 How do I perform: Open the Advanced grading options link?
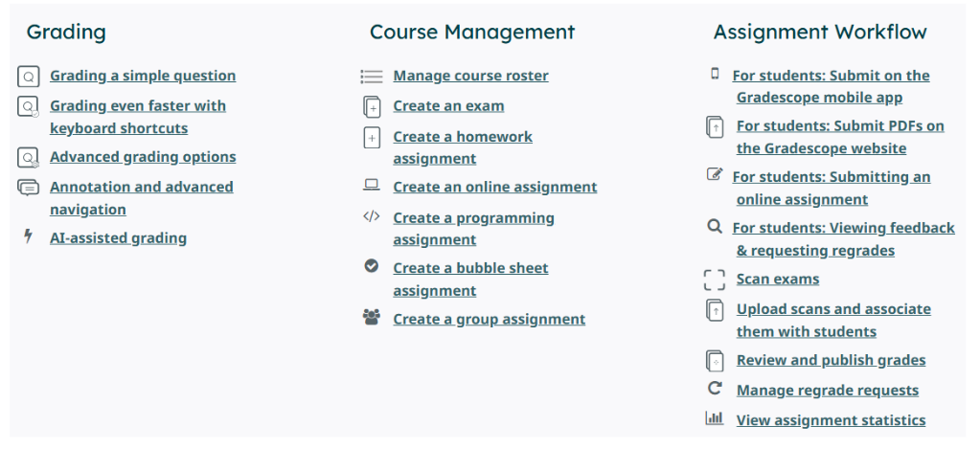point(143,157)
